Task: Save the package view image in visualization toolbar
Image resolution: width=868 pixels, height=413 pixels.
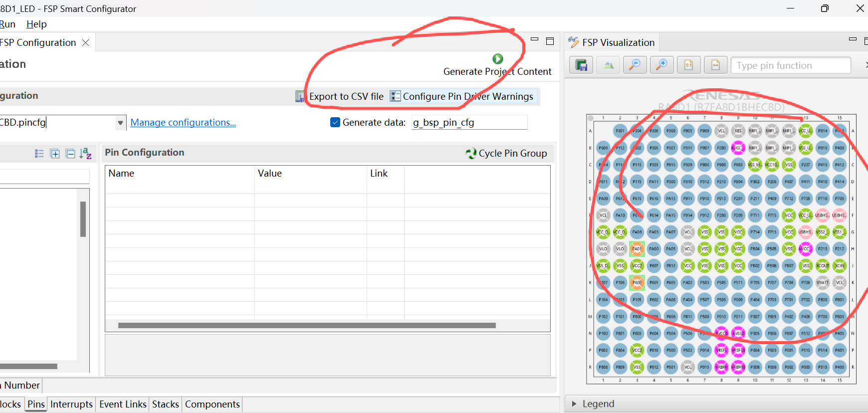Action: pos(581,65)
